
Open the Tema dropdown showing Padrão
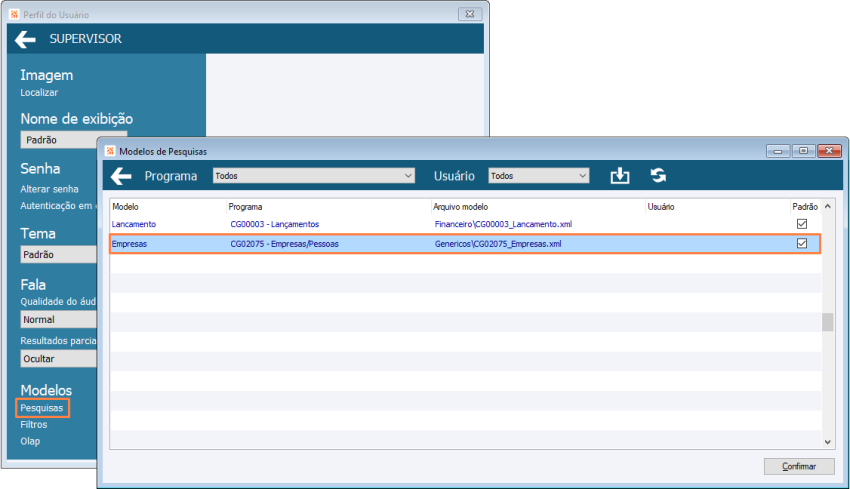(x=59, y=255)
